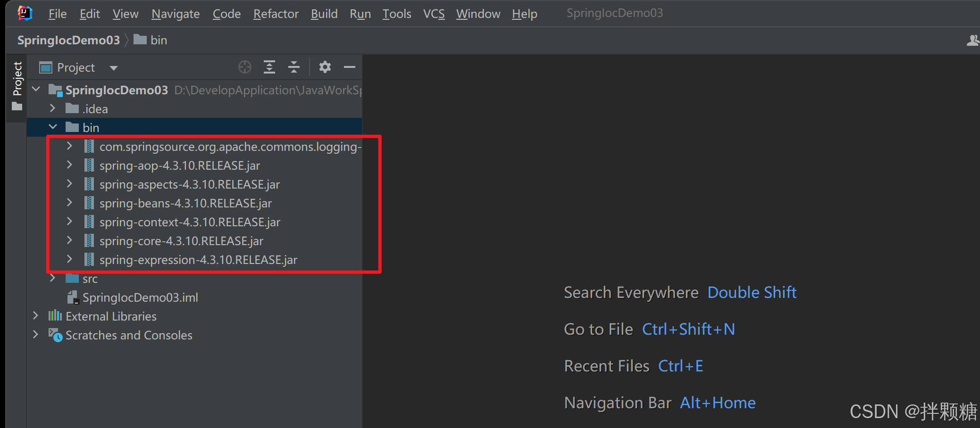This screenshot has width=980, height=428.
Task: Select the .idea folder row
Action: [194, 108]
